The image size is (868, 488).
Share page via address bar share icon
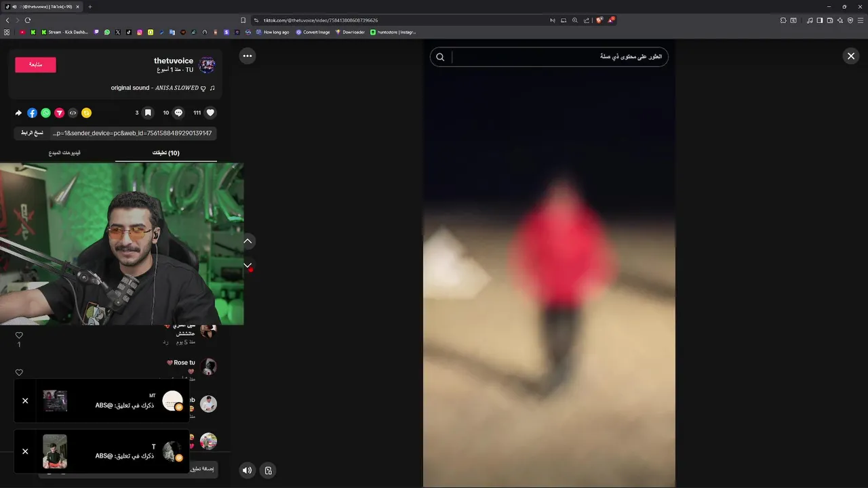point(587,20)
